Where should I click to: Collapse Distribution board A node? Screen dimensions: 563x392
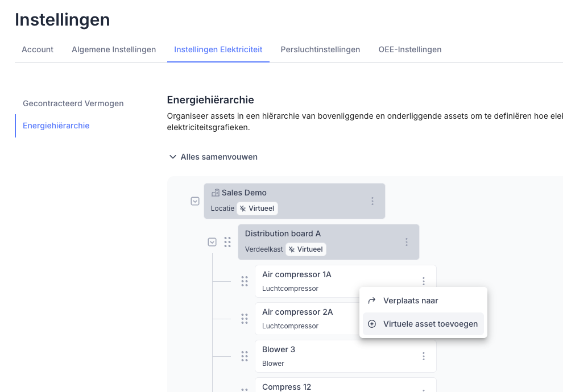point(212,242)
